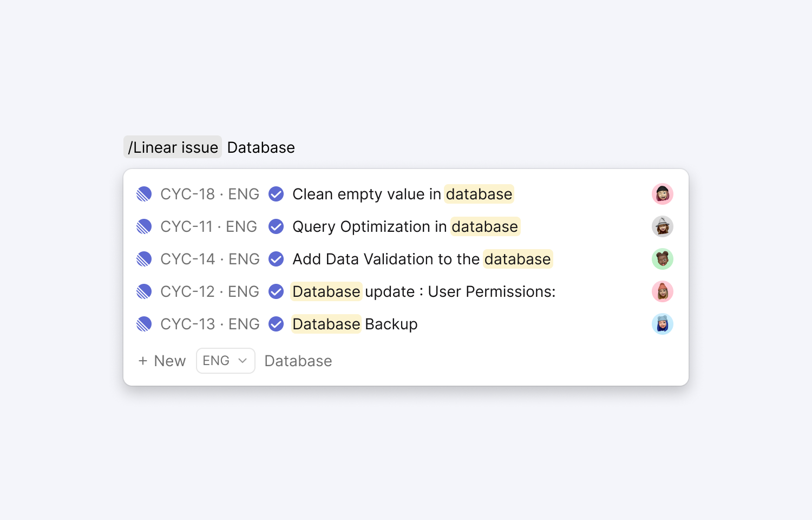The height and width of the screenshot is (520, 812).
Task: Click the new issue title field reading Database
Action: click(x=298, y=361)
